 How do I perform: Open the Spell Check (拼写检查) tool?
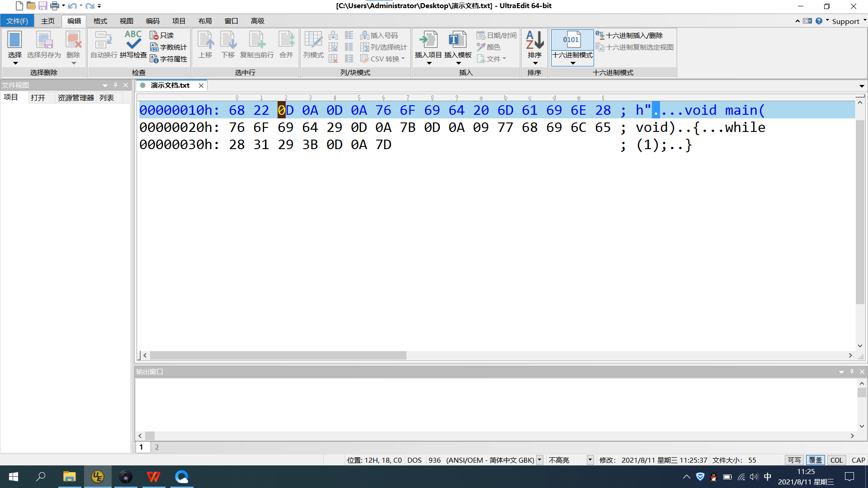click(133, 45)
